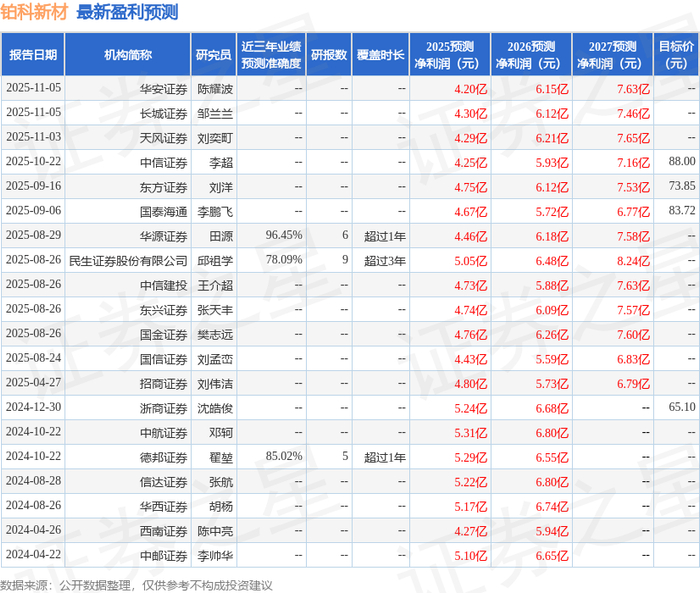Click researcher name 邱祖学

(x=215, y=261)
